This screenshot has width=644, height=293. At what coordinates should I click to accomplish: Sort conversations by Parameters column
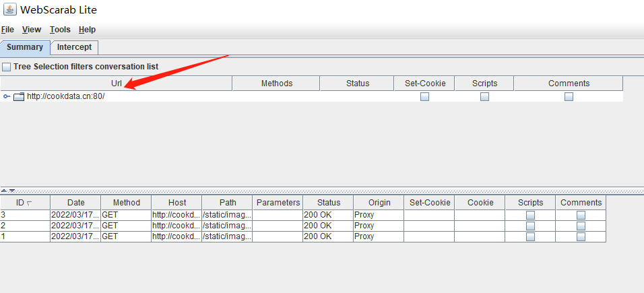click(x=278, y=203)
